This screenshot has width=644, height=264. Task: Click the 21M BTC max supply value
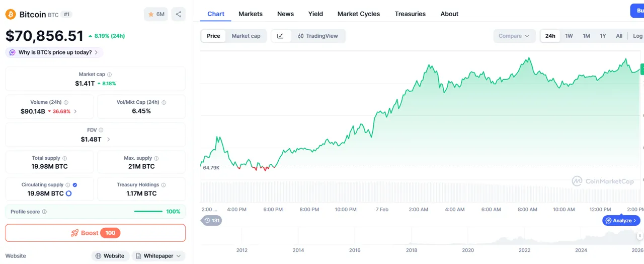coord(141,166)
